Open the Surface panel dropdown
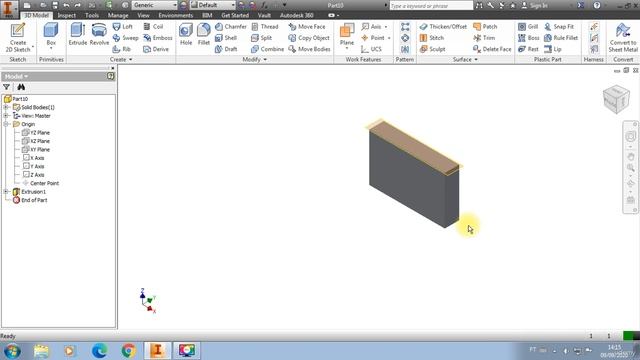Screen dimensions: 640x360 point(465,60)
